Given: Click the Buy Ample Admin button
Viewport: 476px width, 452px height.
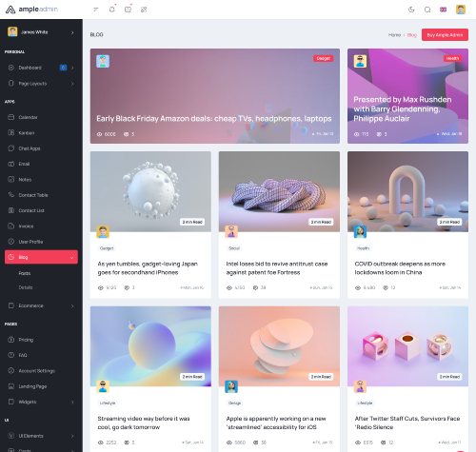Looking at the screenshot, I should pos(445,35).
